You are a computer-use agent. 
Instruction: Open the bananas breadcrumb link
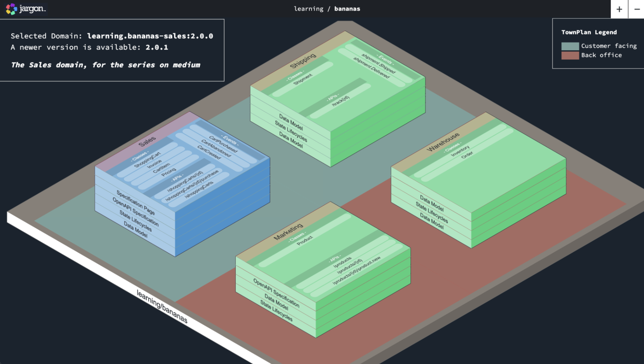[x=347, y=9]
